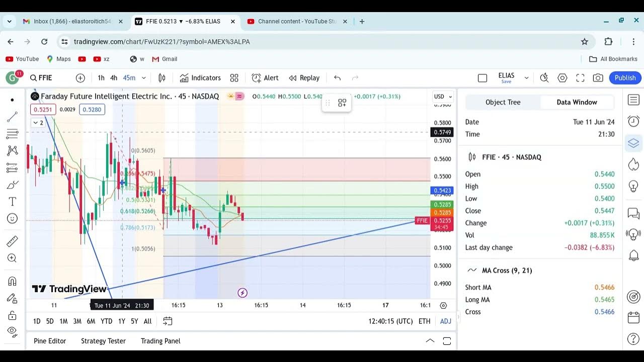Image resolution: width=644 pixels, height=362 pixels.
Task: Select the trend line drawing tool
Action: tap(12, 117)
